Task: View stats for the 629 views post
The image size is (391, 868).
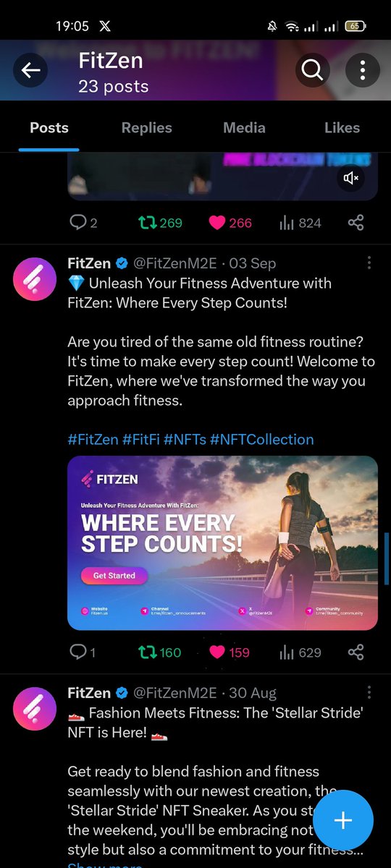Action: [300, 652]
